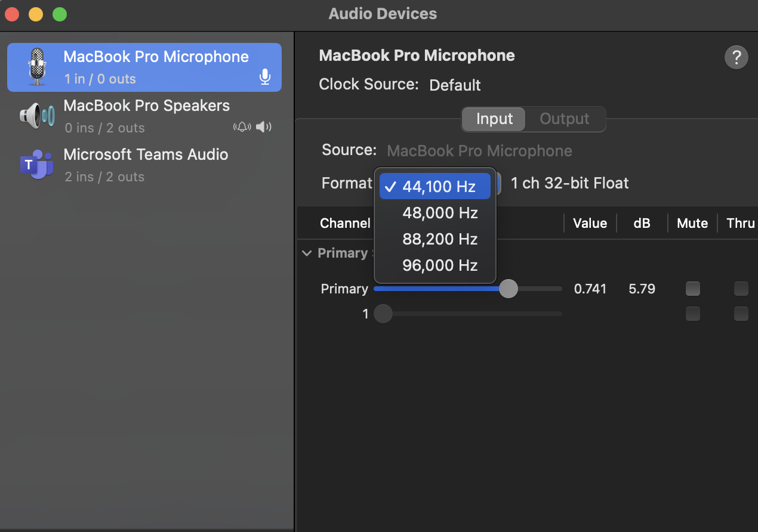Toggle Mute checkbox for Primary channel

(x=692, y=289)
